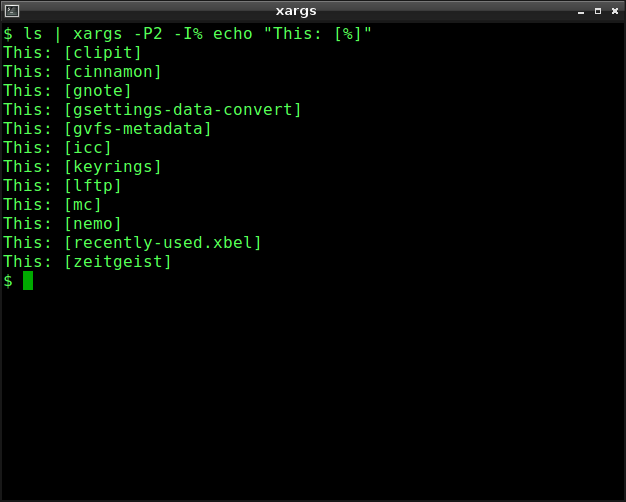Close the xargs terminal window
This screenshot has width=626, height=502.
[x=615, y=11]
